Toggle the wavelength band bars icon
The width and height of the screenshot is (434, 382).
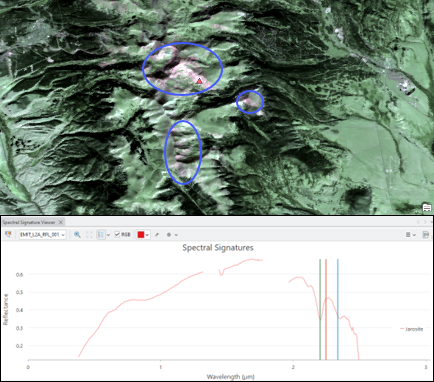(101, 235)
